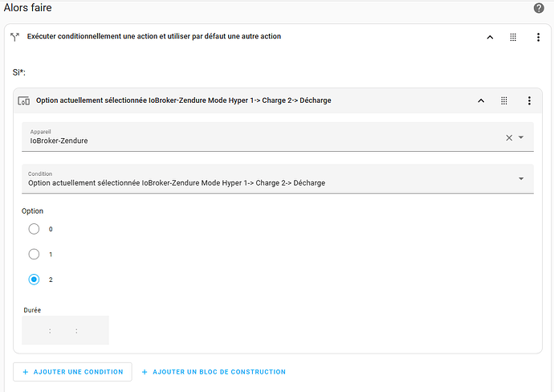Collapse the Option actuellement sélectionnée condition card
This screenshot has width=554, height=392.
(x=481, y=100)
